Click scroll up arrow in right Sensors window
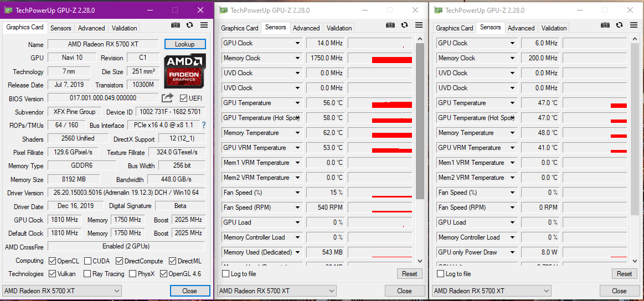This screenshot has height=301, width=644. pos(635,39)
